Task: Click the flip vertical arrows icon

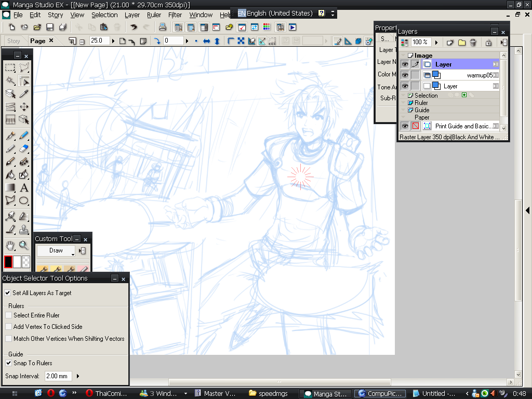Action: [217, 41]
